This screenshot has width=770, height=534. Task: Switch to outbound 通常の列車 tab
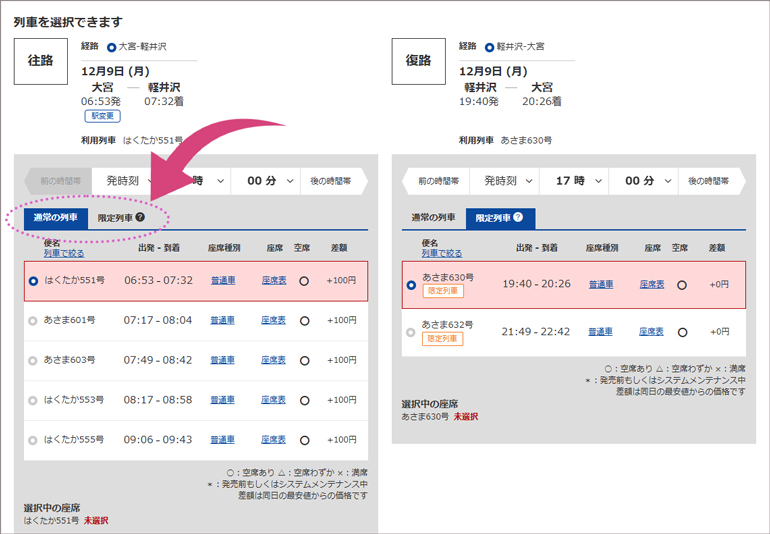click(56, 218)
